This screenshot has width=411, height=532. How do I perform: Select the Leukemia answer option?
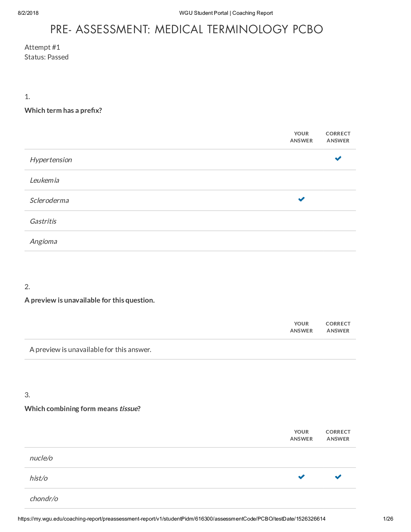190,180
